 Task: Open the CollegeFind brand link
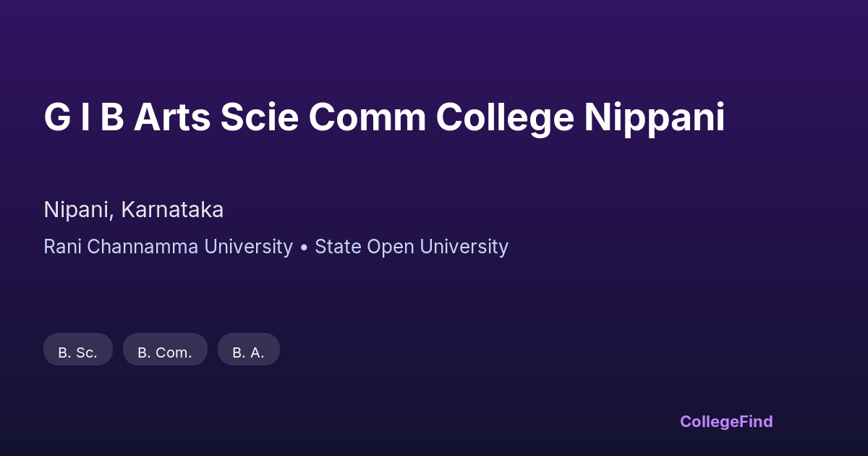click(726, 421)
